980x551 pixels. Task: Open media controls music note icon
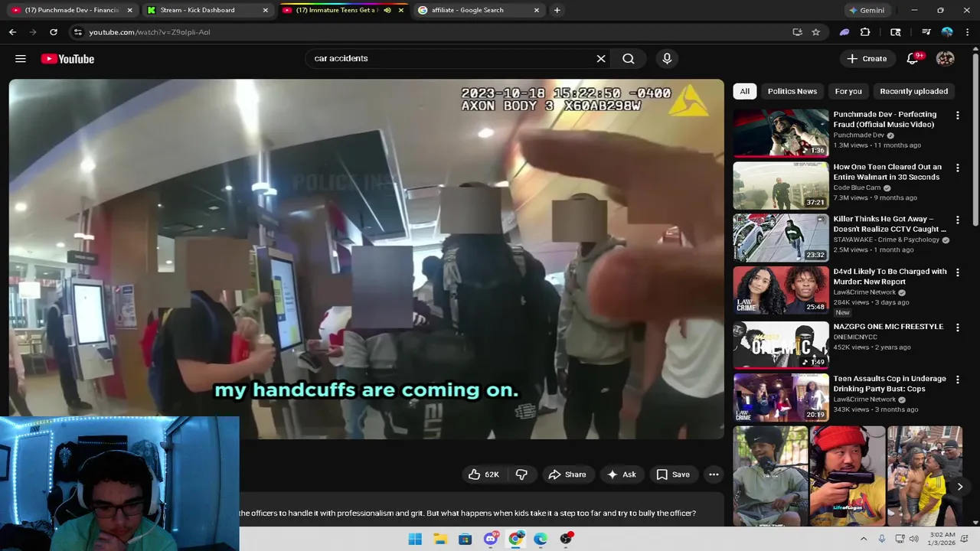coord(926,32)
